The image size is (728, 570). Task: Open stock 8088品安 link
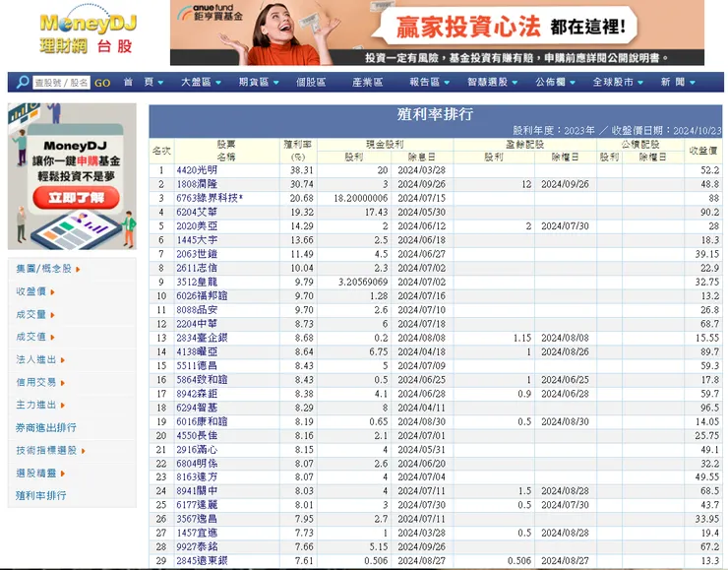[197, 310]
